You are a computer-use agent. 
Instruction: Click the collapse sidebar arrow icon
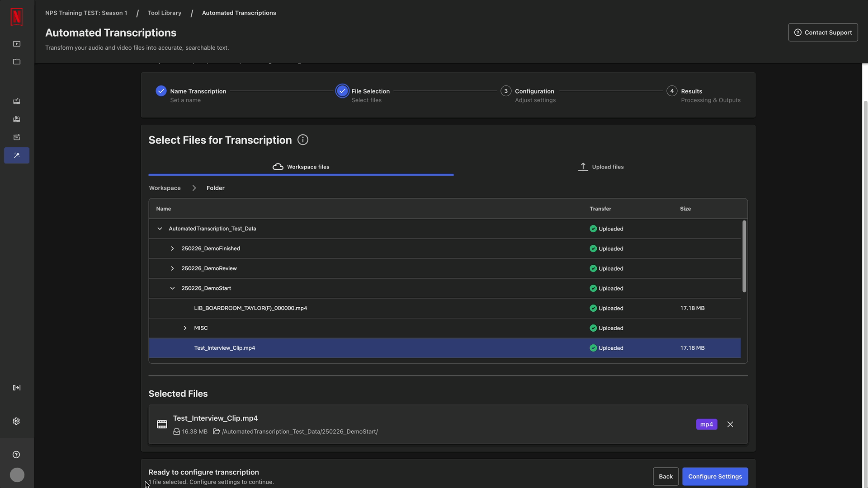pos(17,388)
